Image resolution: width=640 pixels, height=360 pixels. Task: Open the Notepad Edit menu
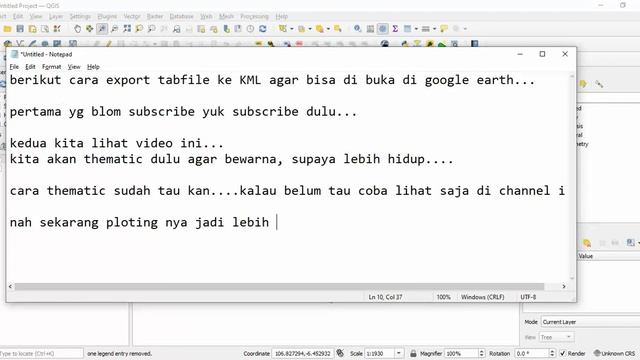click(x=30, y=67)
